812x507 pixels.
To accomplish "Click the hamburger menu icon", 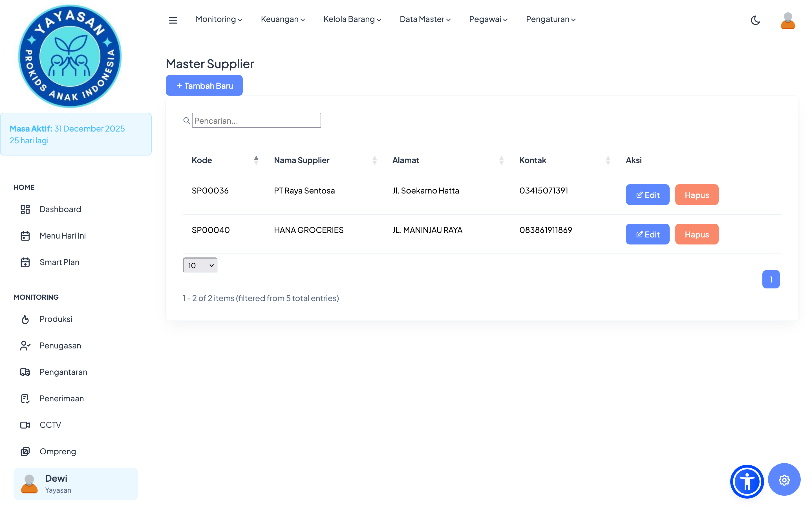I will click(173, 20).
